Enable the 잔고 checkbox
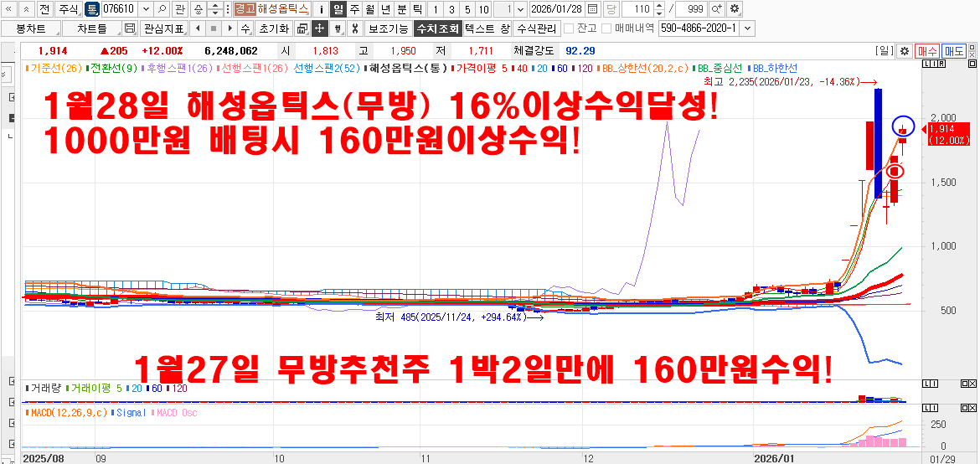 [x=570, y=28]
